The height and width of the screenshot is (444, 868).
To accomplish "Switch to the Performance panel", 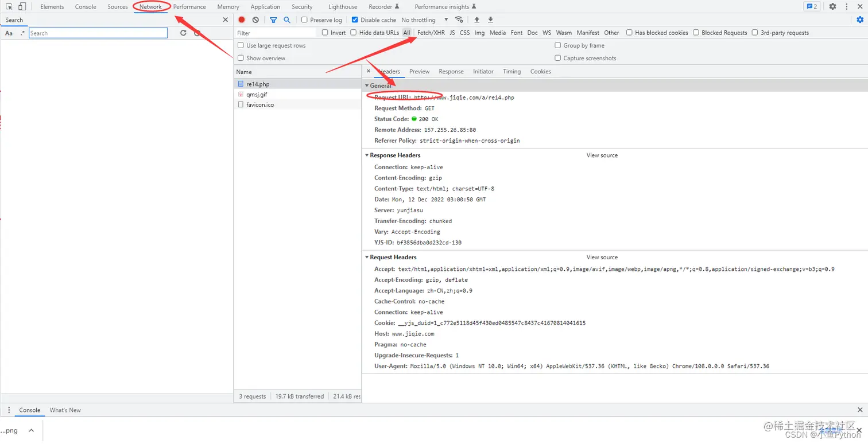I will (x=189, y=7).
